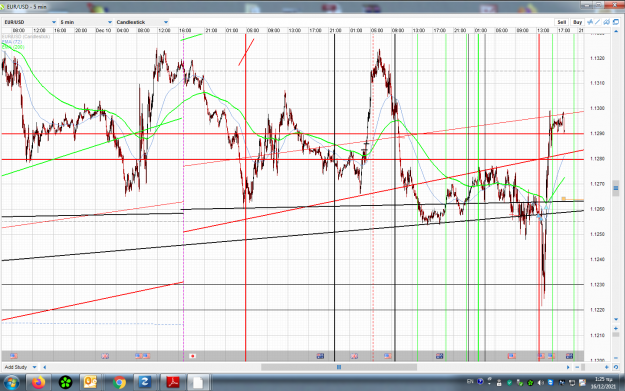Select the draw trend line tool
This screenshot has height=391, width=625.
(598, 22)
